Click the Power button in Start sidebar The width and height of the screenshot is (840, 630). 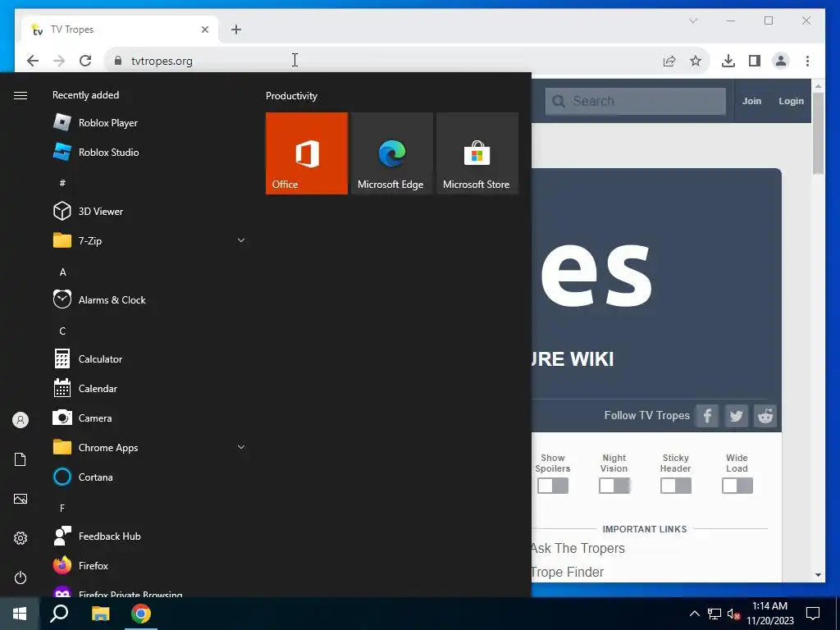pos(21,577)
